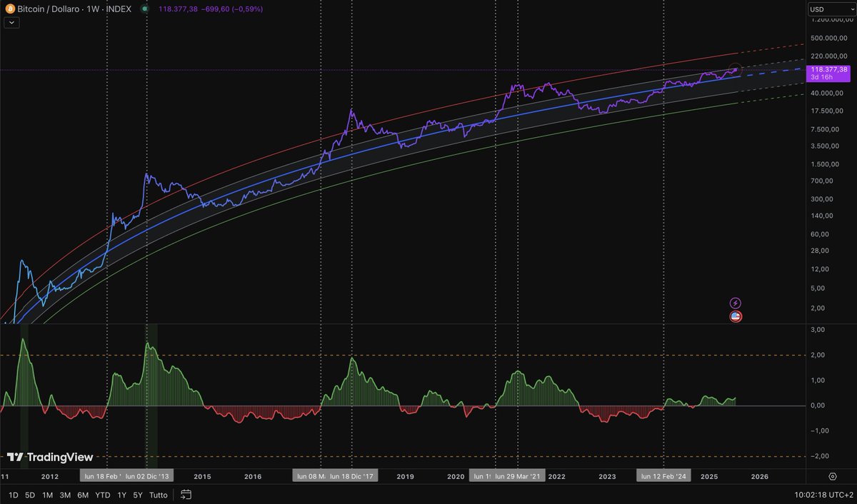Select the Tutto time range
The width and height of the screenshot is (857, 504).
(x=159, y=495)
